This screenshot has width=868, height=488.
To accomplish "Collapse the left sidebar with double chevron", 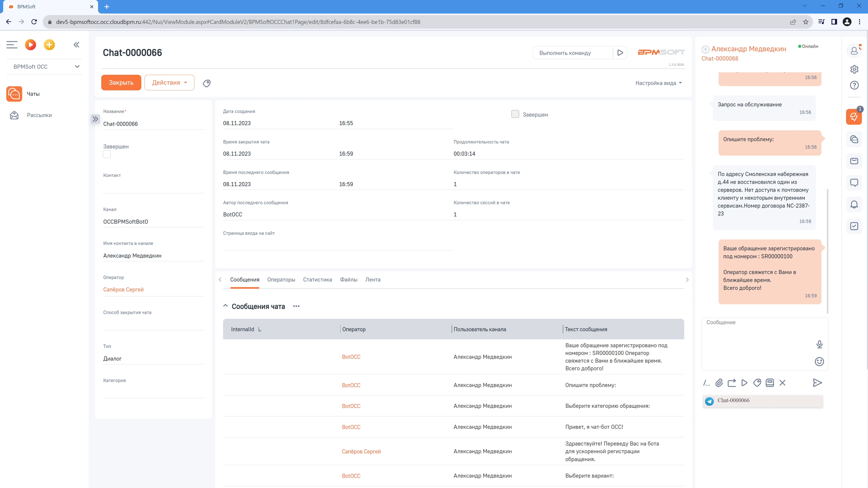I will (x=76, y=45).
